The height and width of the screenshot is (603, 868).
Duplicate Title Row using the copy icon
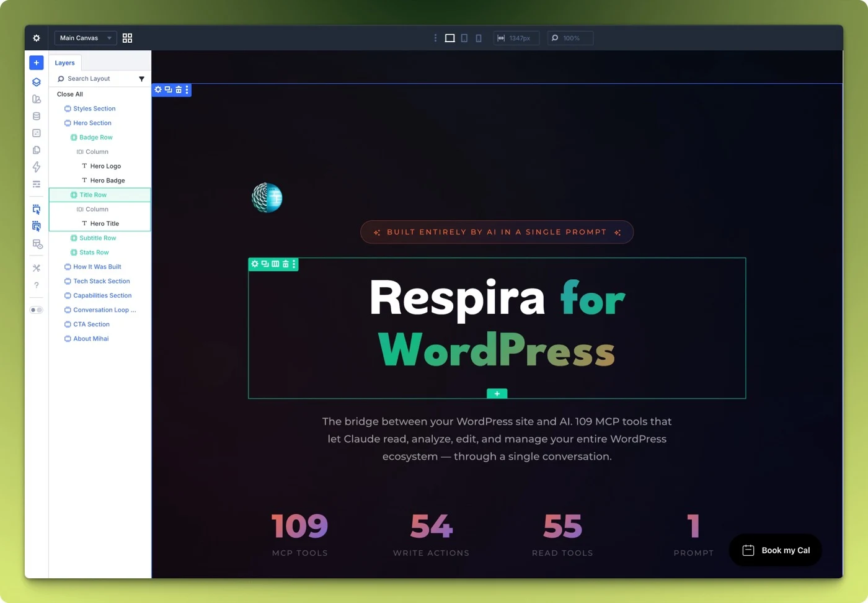[264, 264]
